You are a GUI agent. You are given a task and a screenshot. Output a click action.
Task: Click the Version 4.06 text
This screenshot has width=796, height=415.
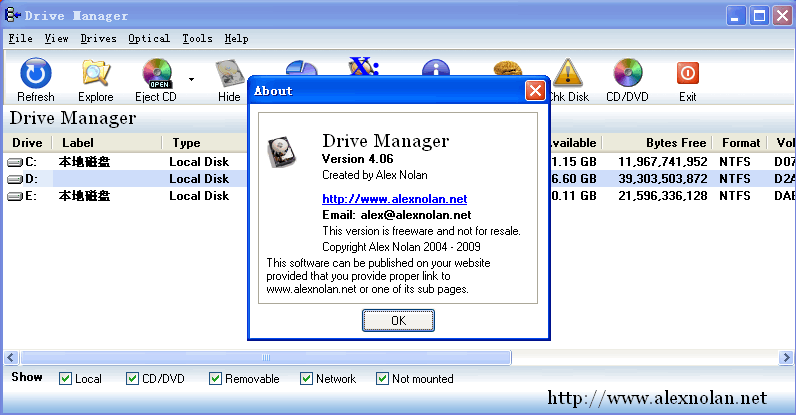click(x=357, y=159)
